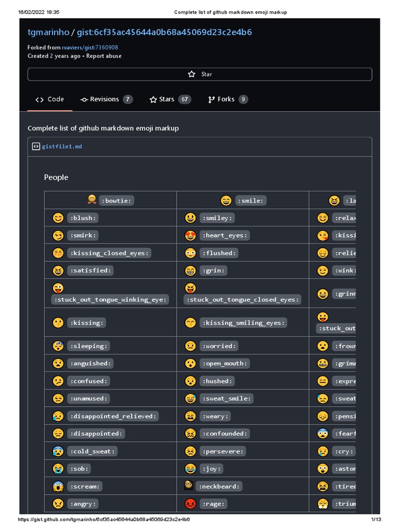Screen dimensions: 399x532
Task: Click the gistfile1.md code file icon
Action: (36, 147)
